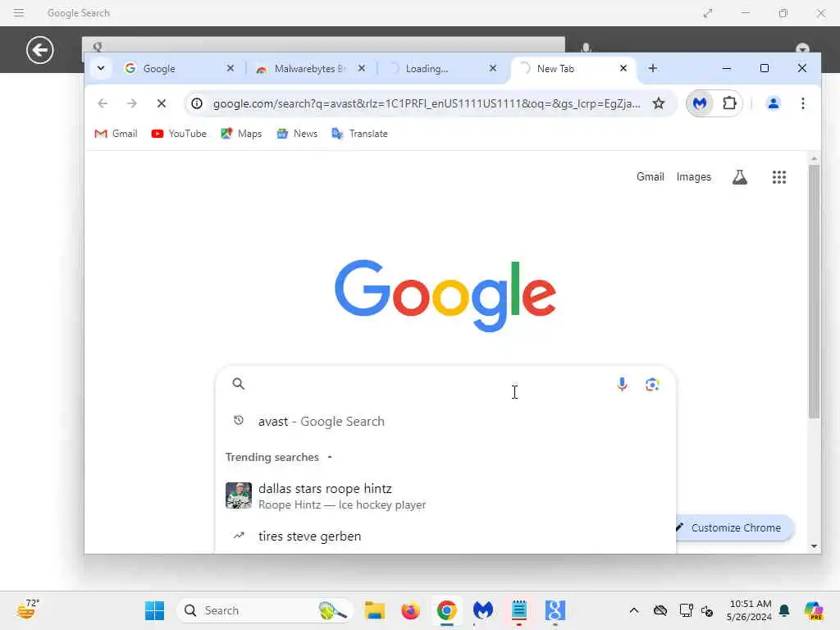Bookmark this page with the star
The height and width of the screenshot is (630, 840).
[659, 103]
